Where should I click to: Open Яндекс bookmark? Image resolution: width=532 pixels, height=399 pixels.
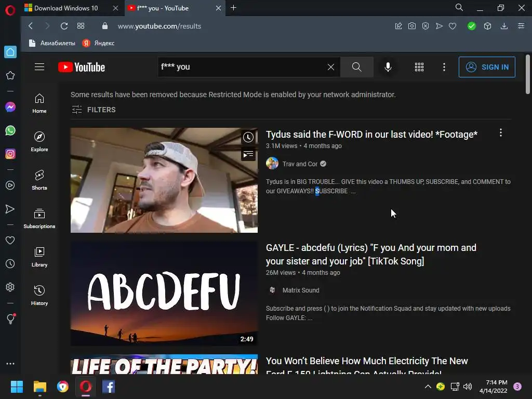click(98, 43)
